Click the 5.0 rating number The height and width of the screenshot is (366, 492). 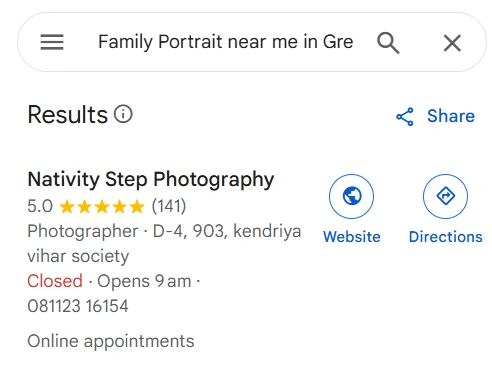pos(40,206)
